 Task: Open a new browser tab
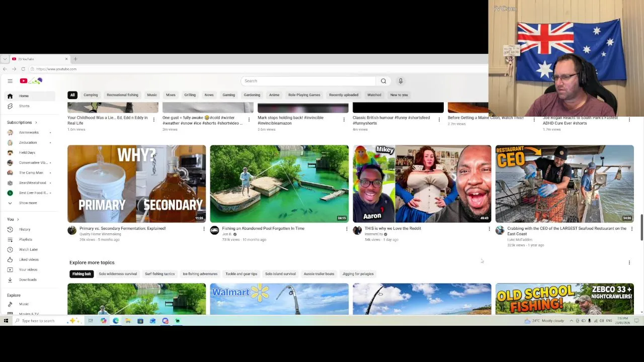pyautogui.click(x=75, y=59)
